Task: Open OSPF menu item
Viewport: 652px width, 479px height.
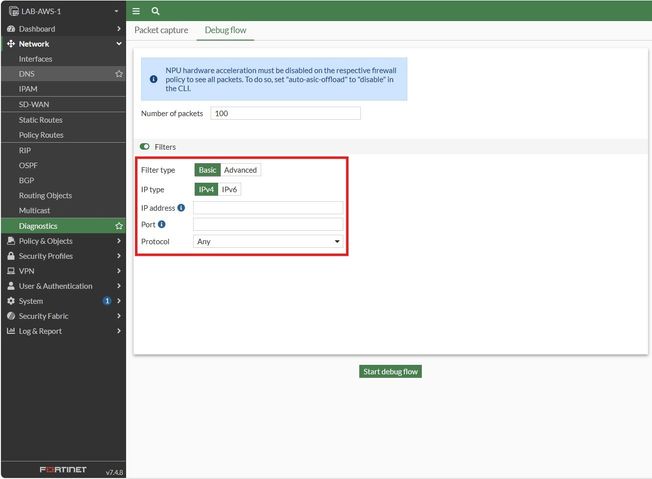Action: pos(63,165)
